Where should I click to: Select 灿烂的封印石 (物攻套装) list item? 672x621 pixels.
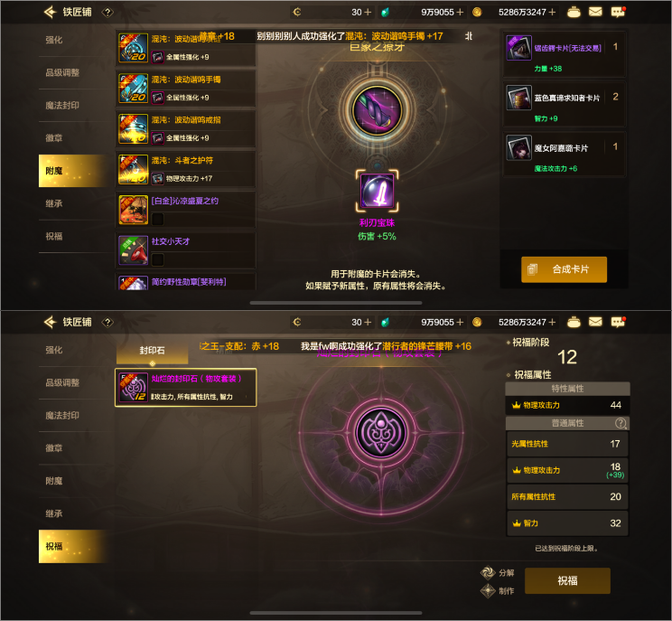pyautogui.click(x=185, y=387)
